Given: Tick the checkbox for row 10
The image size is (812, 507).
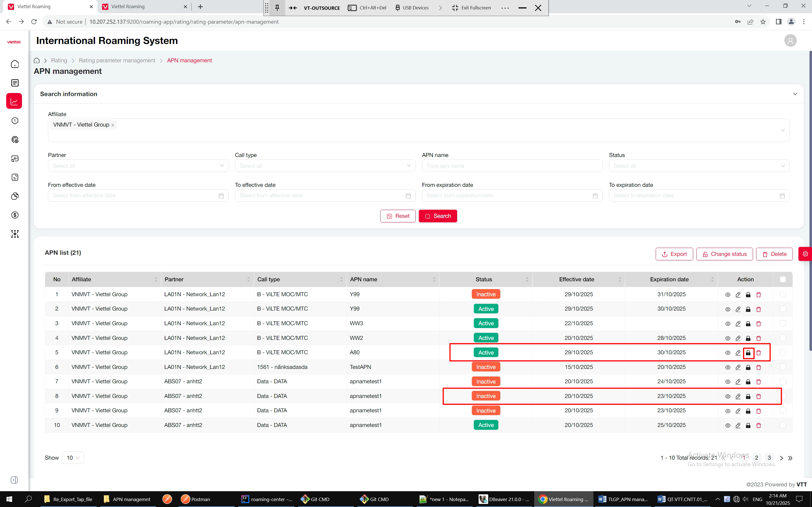Looking at the screenshot, I should click(x=783, y=425).
